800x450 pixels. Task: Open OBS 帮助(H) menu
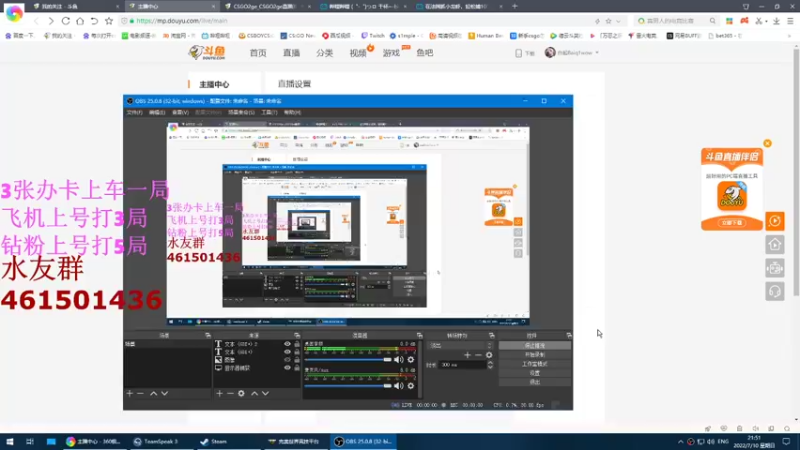pos(292,112)
